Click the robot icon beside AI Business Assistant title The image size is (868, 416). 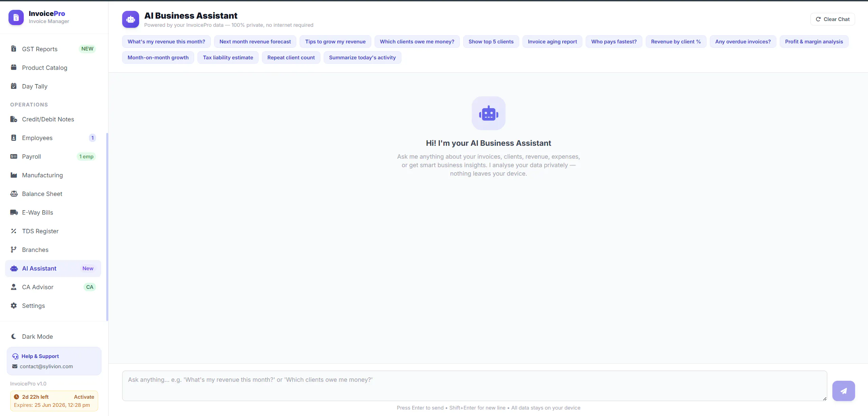[x=131, y=19]
